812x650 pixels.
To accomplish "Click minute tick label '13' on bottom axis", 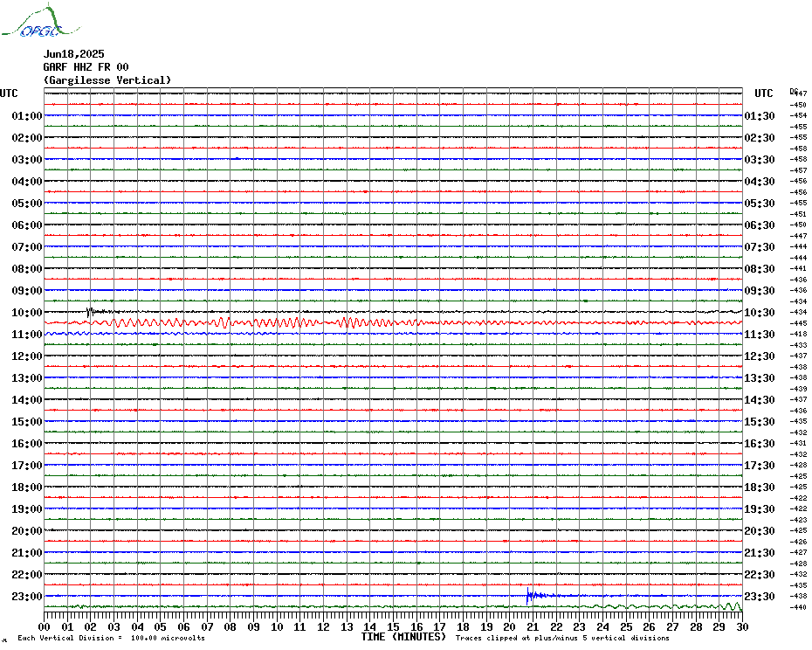I will (347, 626).
